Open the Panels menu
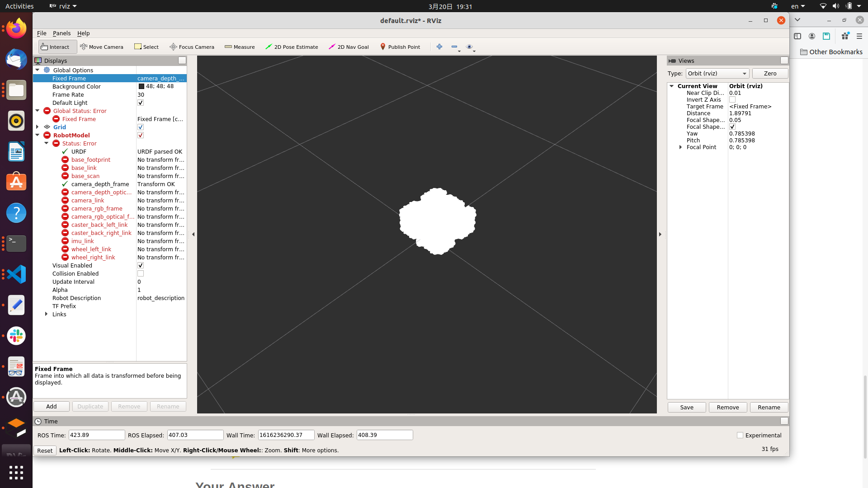 (x=61, y=33)
